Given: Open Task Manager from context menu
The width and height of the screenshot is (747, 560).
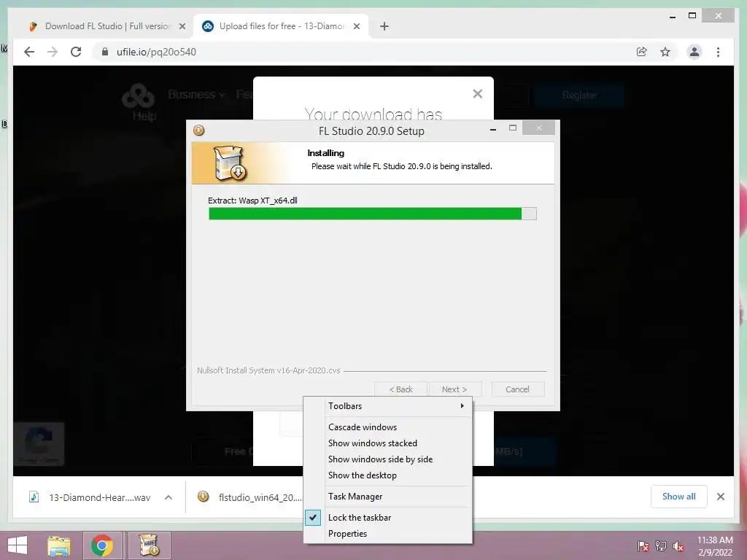Looking at the screenshot, I should pyautogui.click(x=388, y=496).
